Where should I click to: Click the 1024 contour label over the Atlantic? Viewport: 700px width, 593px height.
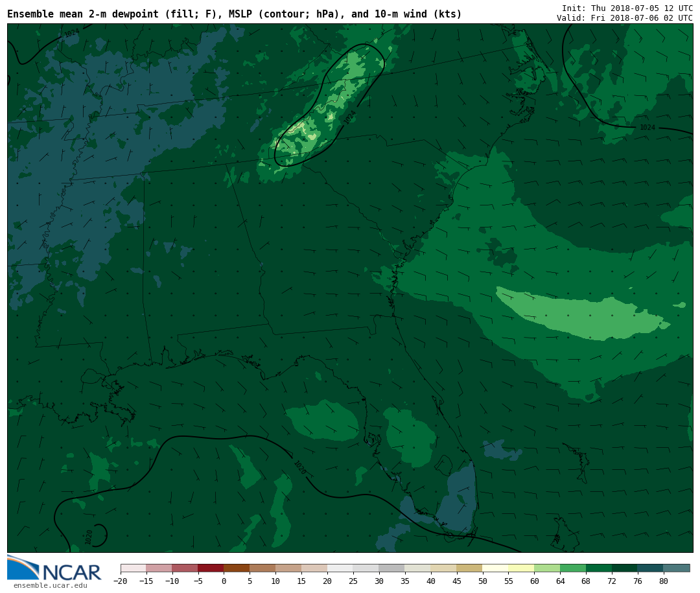click(647, 128)
